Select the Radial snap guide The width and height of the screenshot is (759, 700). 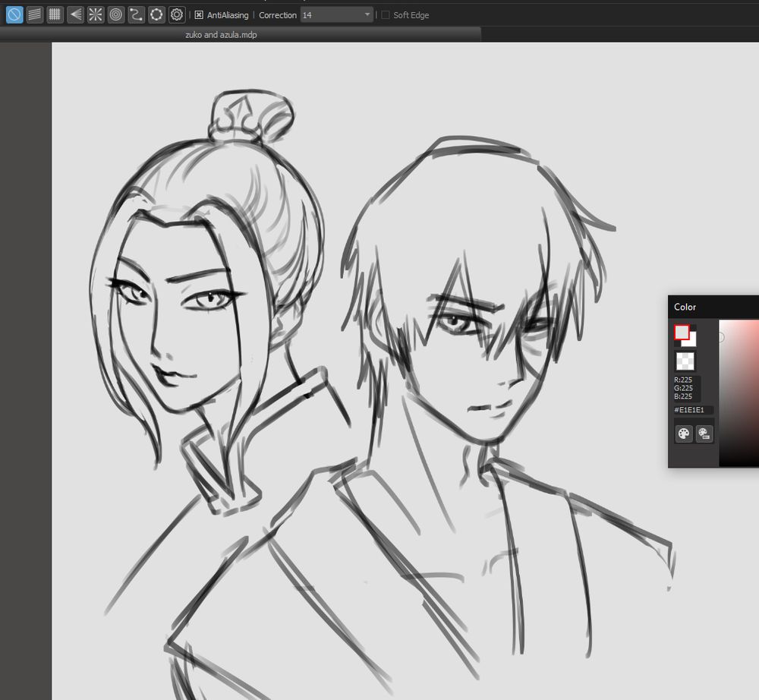tap(96, 14)
